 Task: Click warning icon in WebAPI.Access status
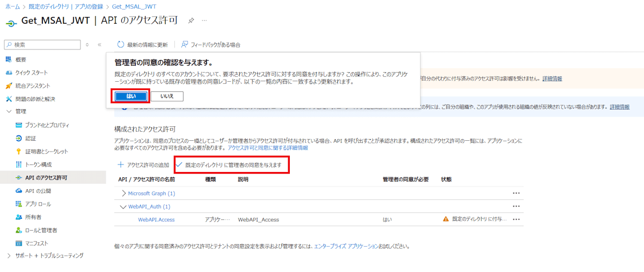tap(445, 219)
